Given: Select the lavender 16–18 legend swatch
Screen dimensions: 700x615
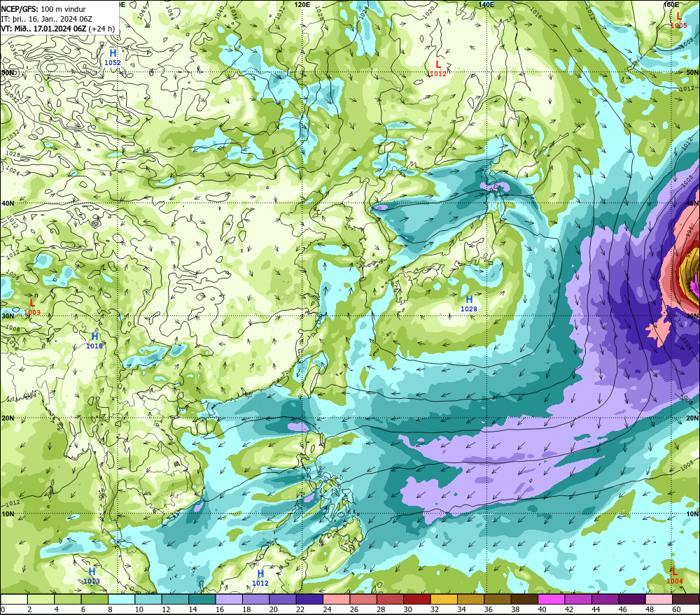Looking at the screenshot, I should click(x=229, y=599).
